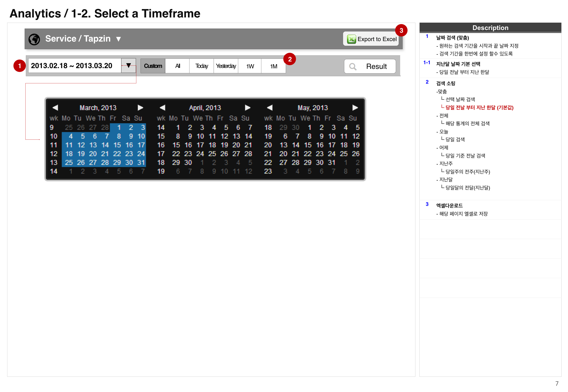Select April 1 in the calendar
The image size is (568, 392).
click(178, 127)
